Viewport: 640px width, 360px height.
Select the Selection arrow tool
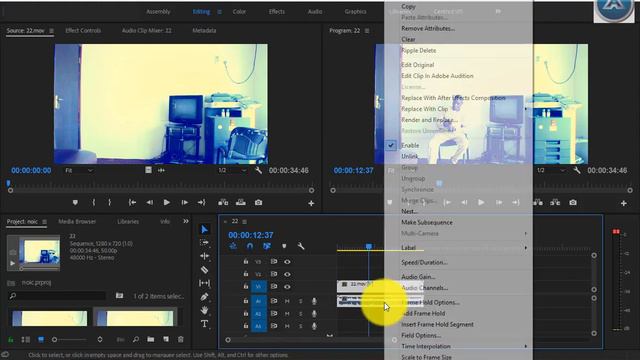click(204, 229)
